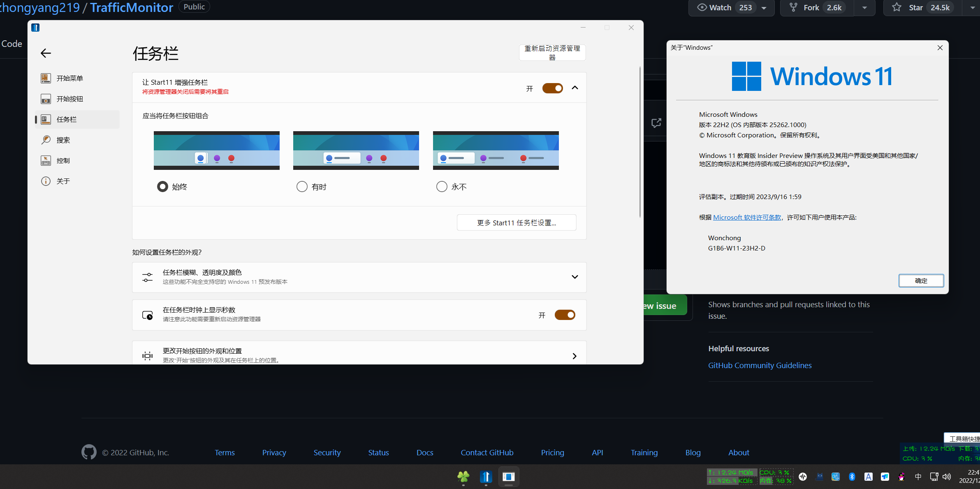
Task: Turn off the 让 Start11 增强任务栏 toggle
Action: tap(552, 88)
